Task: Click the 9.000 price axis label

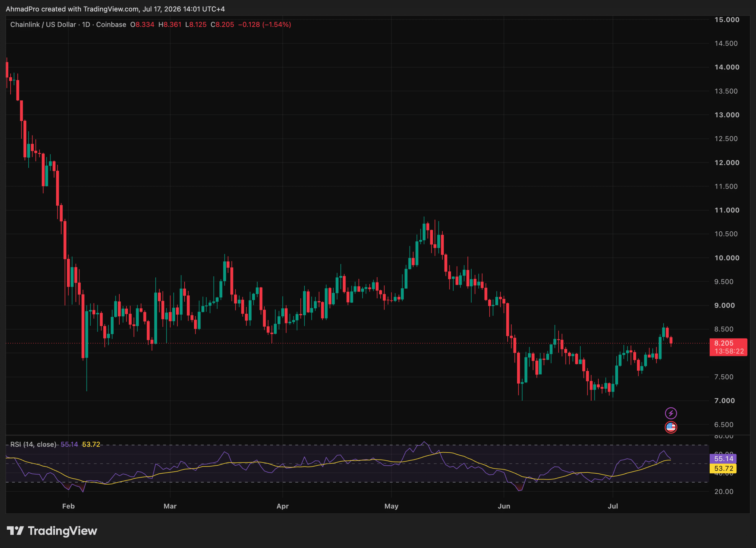Action: point(724,305)
